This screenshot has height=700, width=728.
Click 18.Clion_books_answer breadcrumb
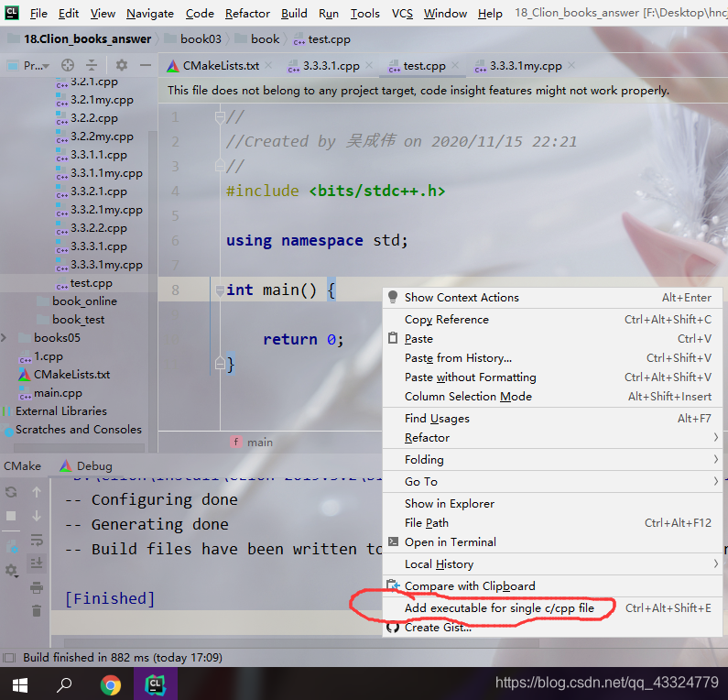[80, 39]
